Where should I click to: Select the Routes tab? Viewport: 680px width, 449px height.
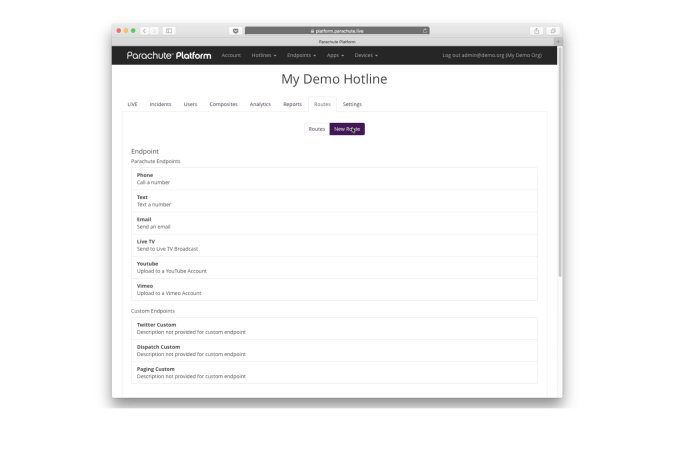[322, 105]
